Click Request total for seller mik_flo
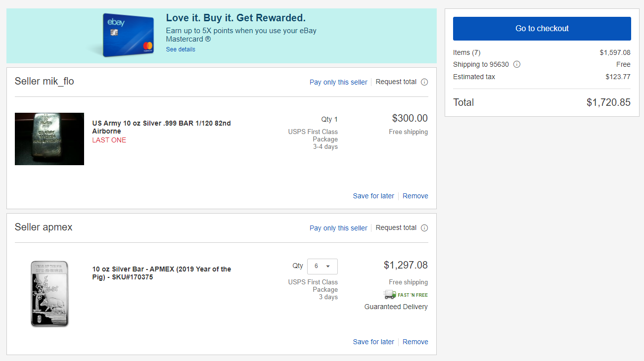 396,82
